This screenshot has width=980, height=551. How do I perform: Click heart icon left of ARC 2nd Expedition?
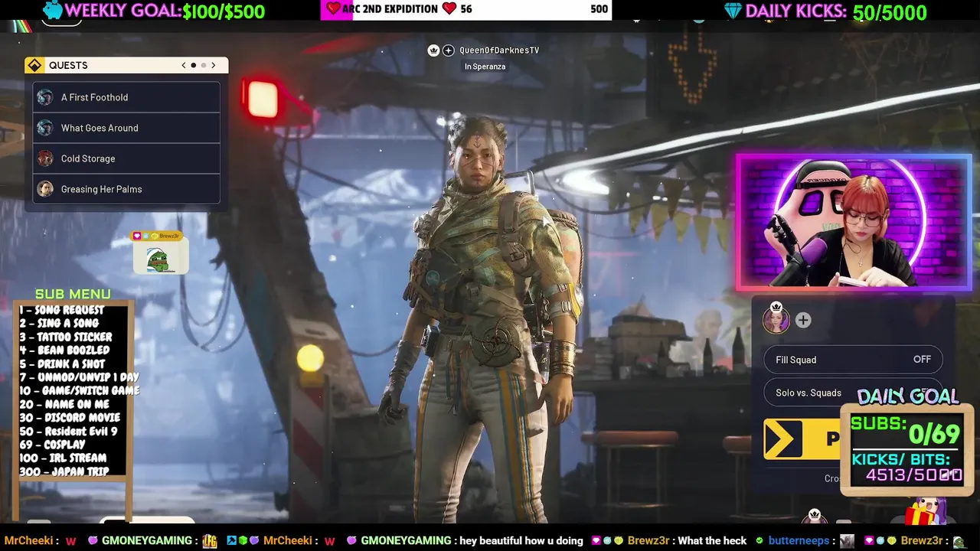[333, 9]
